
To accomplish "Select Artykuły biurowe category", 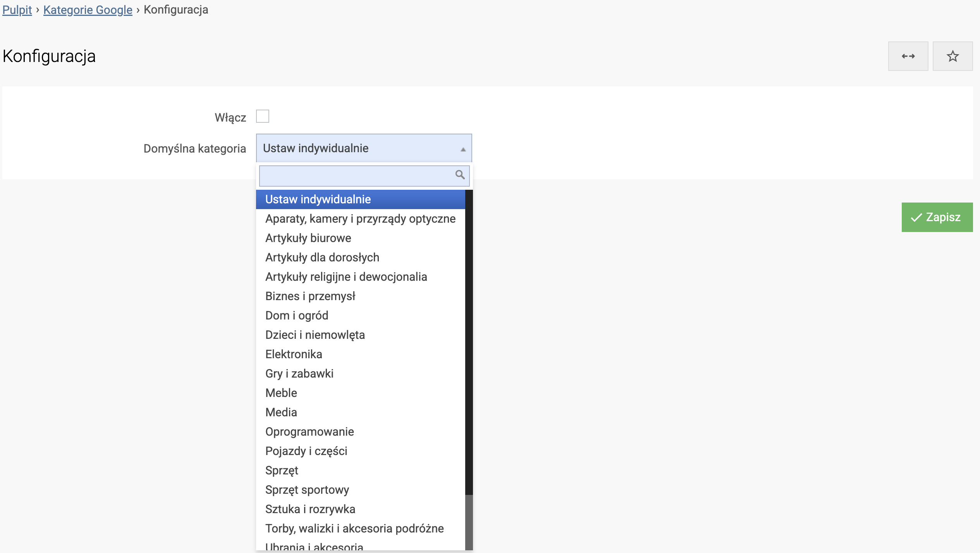I will point(308,238).
